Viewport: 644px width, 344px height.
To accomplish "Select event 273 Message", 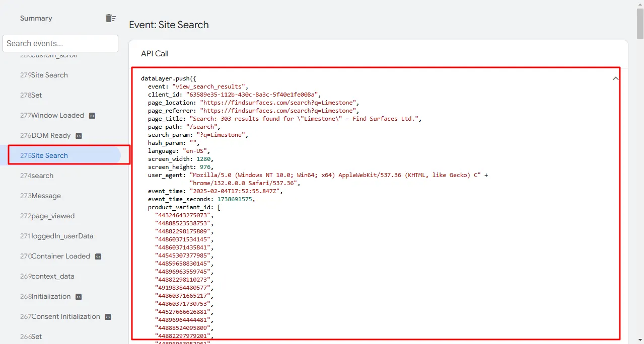I will tap(60, 196).
